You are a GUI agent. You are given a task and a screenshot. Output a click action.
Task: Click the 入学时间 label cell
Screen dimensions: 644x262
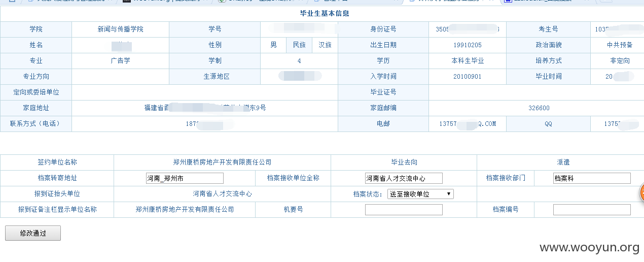coord(383,77)
